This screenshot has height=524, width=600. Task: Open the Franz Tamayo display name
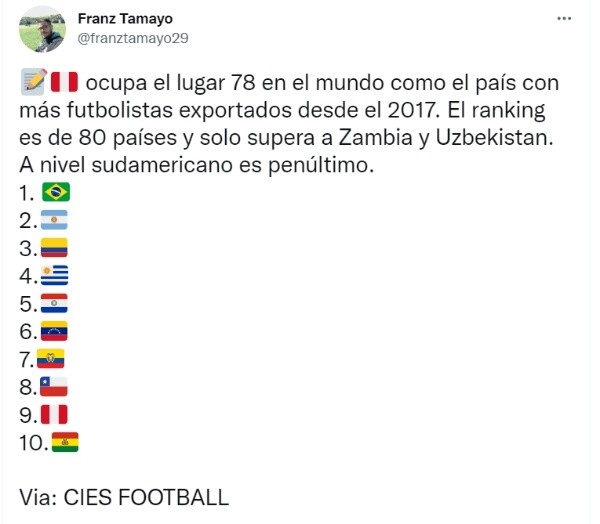(x=125, y=19)
